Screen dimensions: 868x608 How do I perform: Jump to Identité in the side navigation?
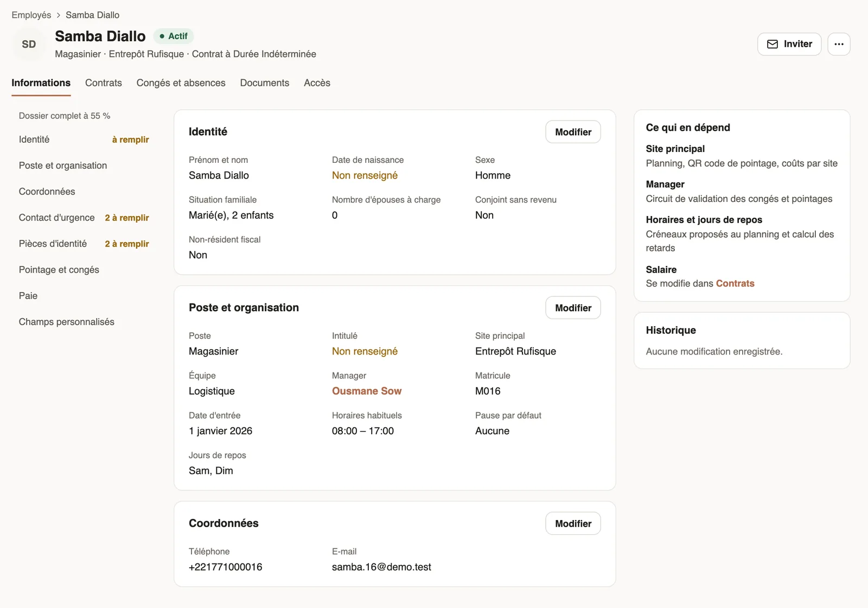84,140
